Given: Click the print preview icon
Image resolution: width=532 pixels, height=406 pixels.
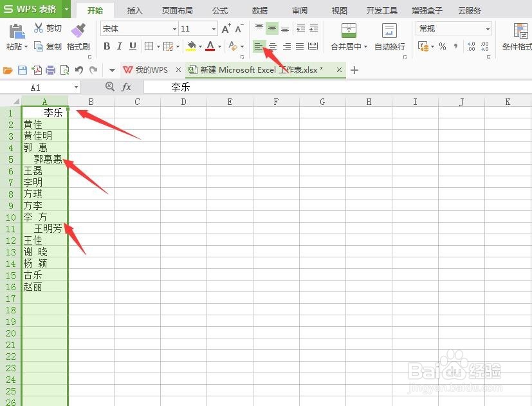Looking at the screenshot, I should pos(64,70).
